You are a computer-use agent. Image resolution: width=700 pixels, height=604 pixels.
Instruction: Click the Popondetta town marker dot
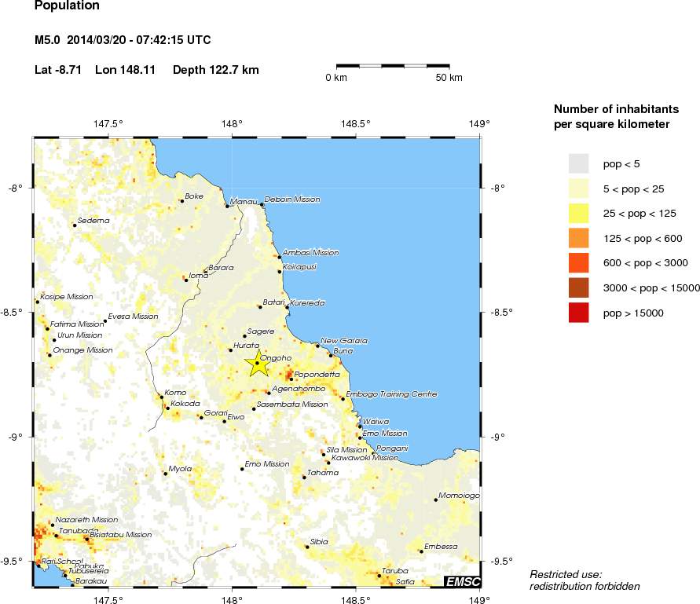point(291,379)
